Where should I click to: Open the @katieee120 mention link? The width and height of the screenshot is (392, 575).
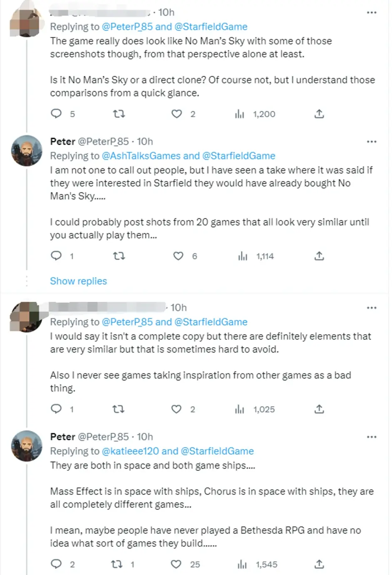[x=130, y=451]
